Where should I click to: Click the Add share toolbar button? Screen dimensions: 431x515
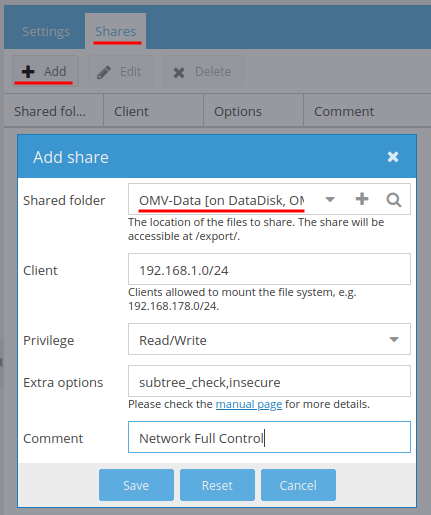[x=45, y=71]
